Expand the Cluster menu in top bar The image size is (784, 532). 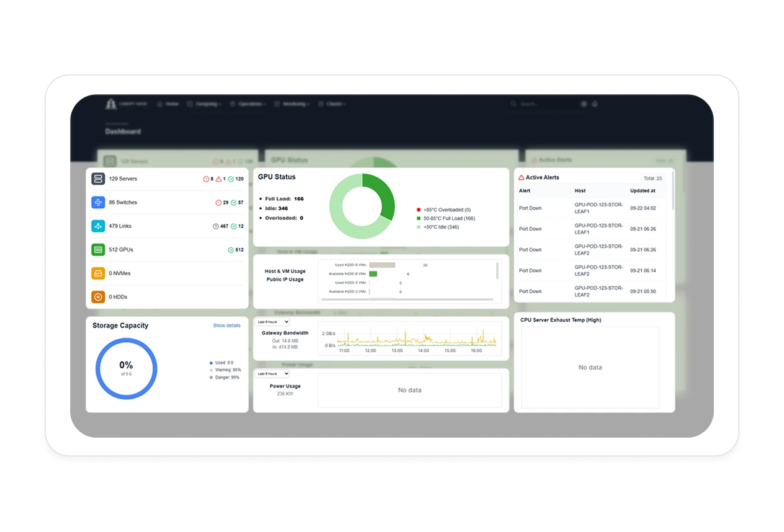point(332,104)
